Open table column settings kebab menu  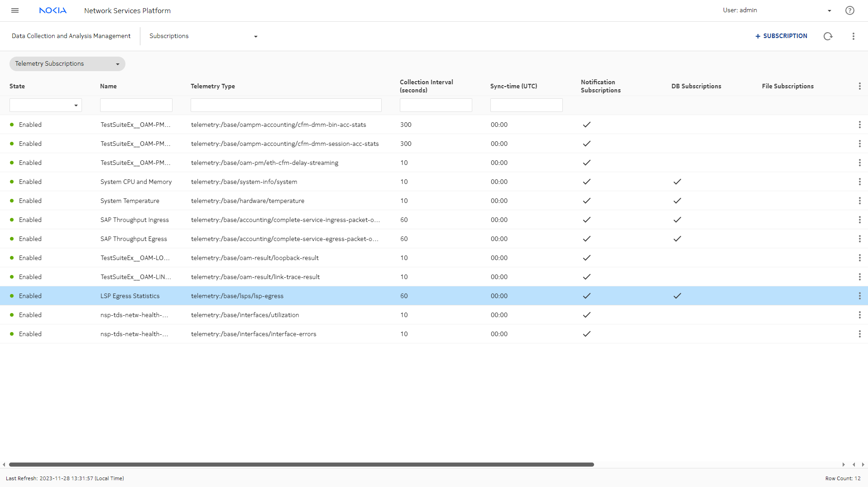coord(859,86)
